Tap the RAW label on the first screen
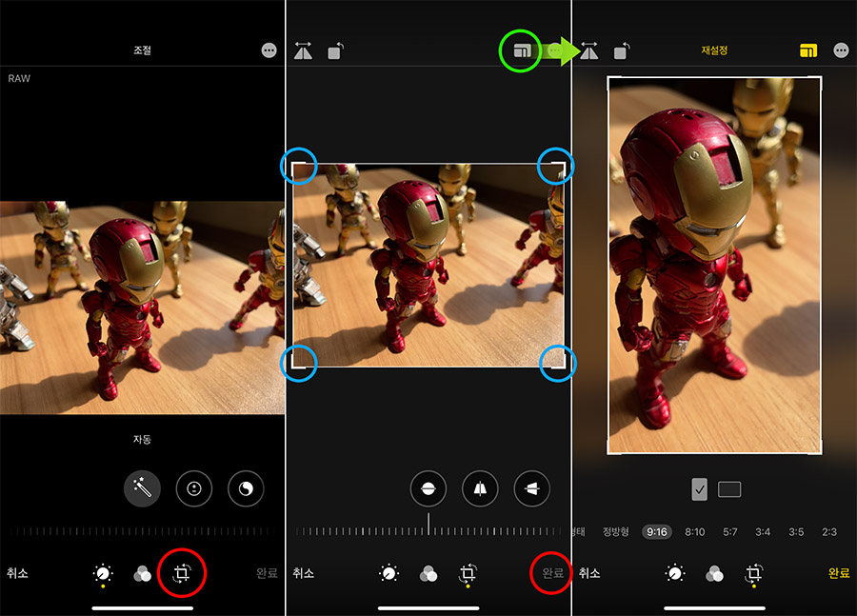857x616 pixels. point(19,79)
